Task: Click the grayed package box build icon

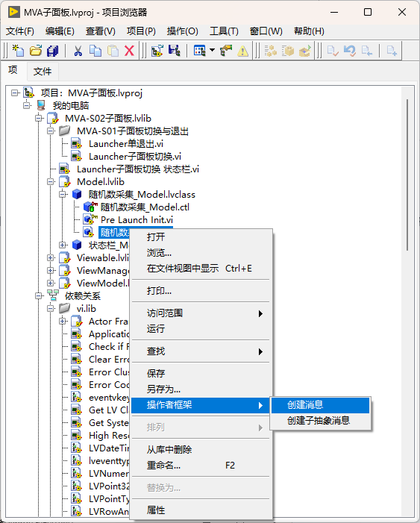Action: (287, 51)
